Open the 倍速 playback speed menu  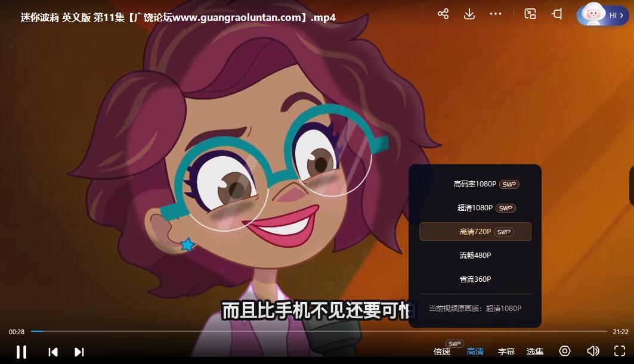(442, 351)
